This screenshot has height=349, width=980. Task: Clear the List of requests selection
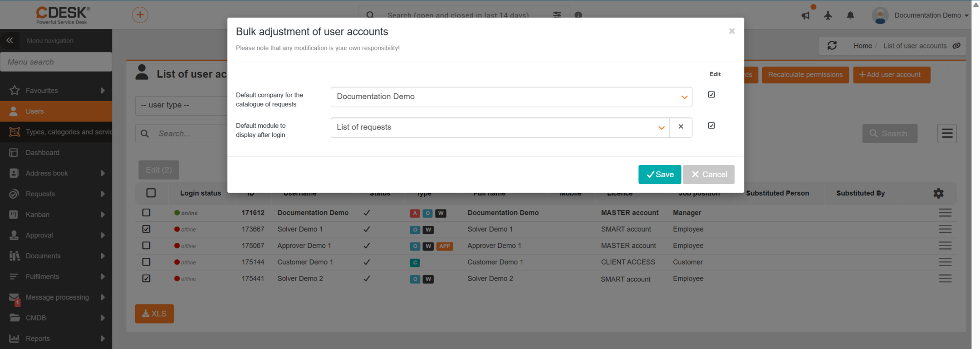pyautogui.click(x=681, y=127)
